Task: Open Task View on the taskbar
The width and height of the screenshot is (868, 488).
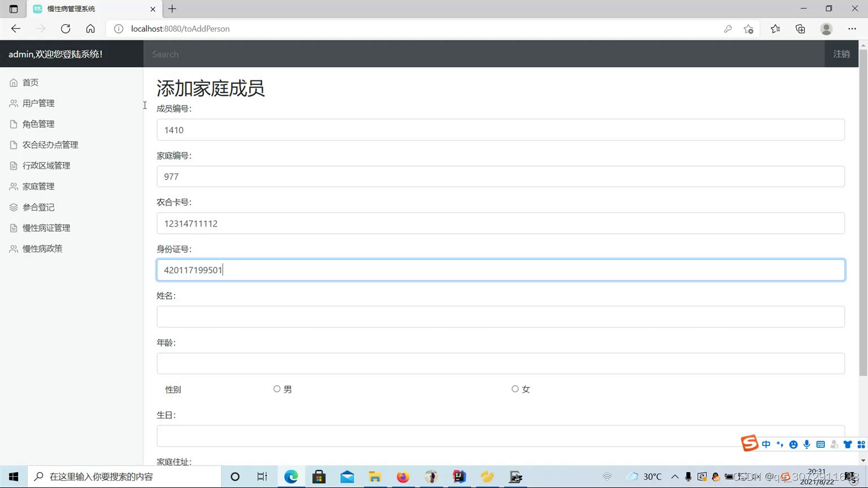Action: click(262, 477)
